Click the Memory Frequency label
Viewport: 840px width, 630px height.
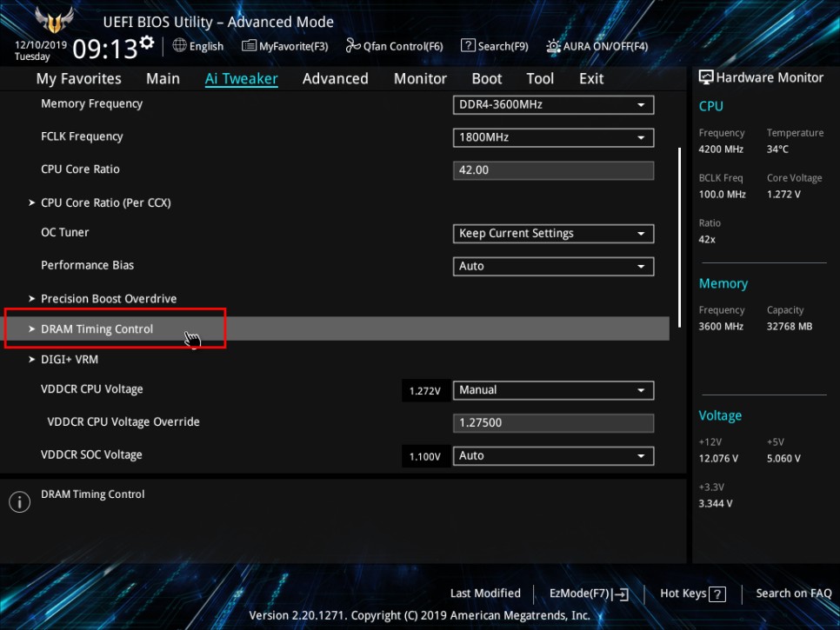[x=91, y=103]
